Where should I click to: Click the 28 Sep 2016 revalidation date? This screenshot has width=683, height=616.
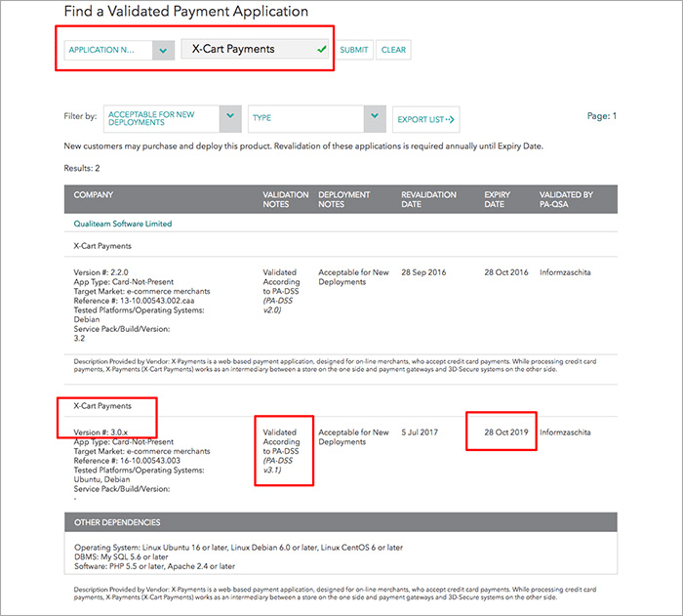tap(423, 272)
